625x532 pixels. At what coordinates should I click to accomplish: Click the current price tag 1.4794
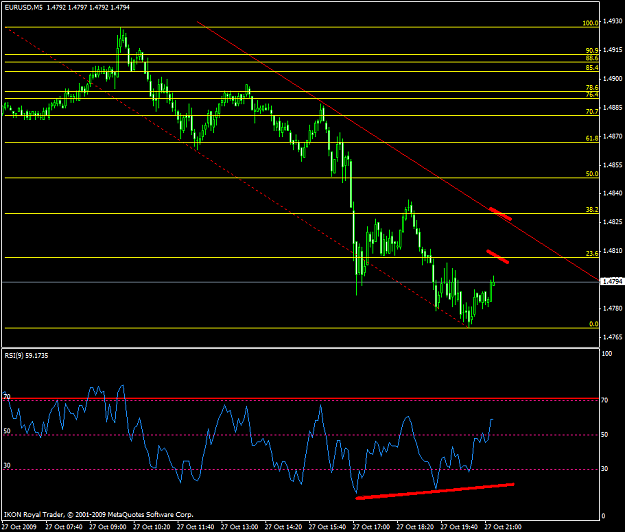tap(612, 282)
